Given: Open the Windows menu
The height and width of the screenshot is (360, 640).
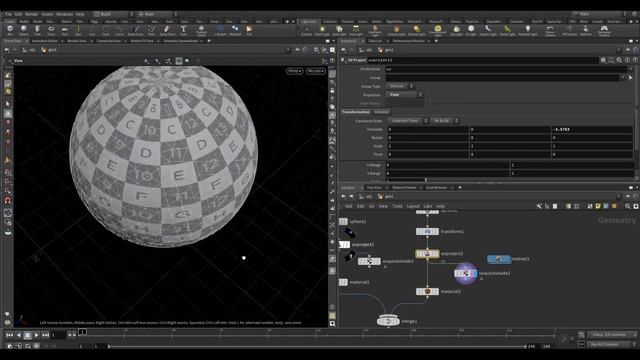Looking at the screenshot, I should click(x=64, y=14).
